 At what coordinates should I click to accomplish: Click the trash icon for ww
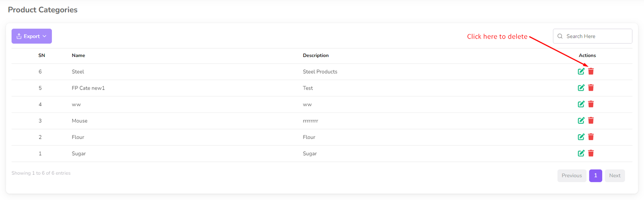pos(591,104)
